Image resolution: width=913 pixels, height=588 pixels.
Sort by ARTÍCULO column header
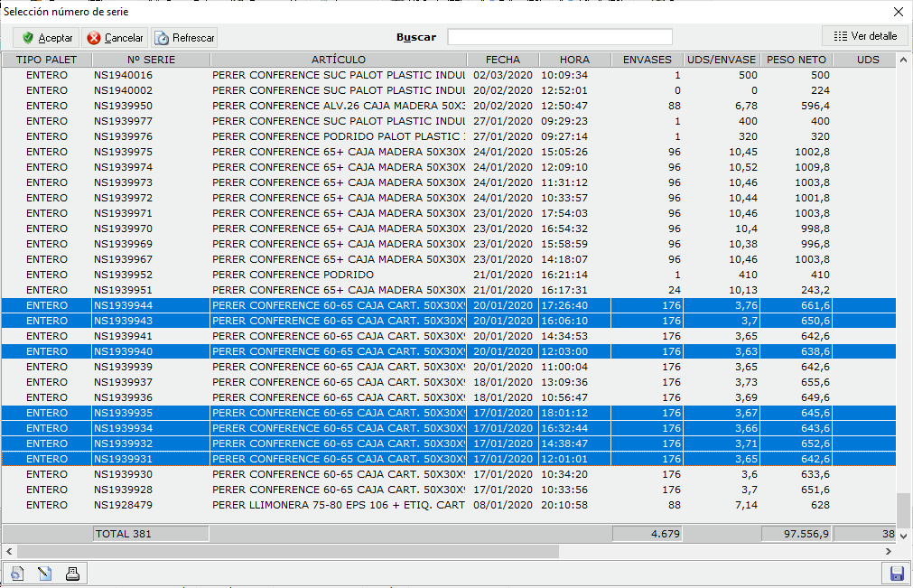(339, 60)
